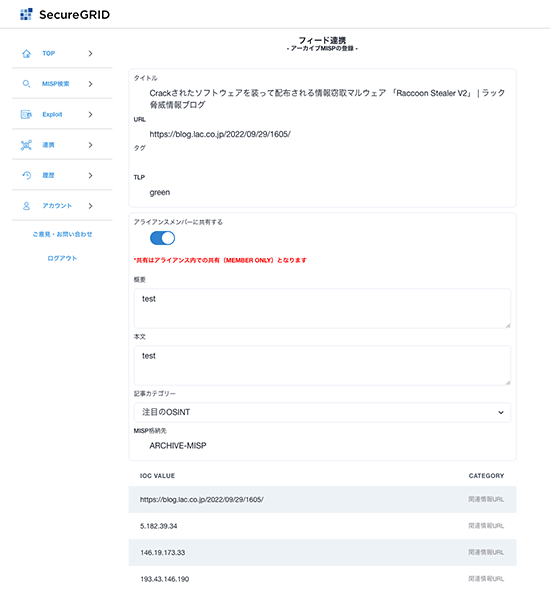The height and width of the screenshot is (591, 550).
Task: Select the IOC row 5.182.39.34
Action: [x=322, y=526]
